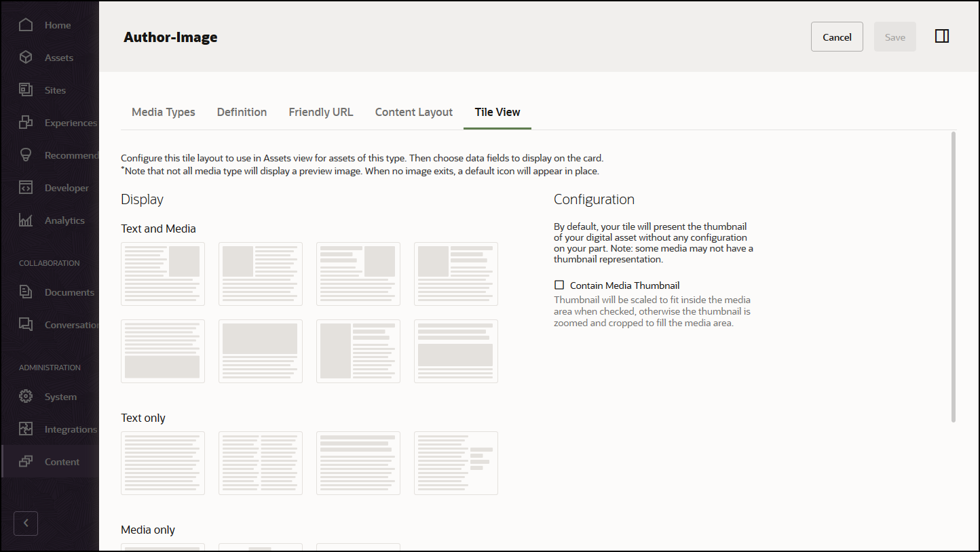980x552 pixels.
Task: Open the Analytics chart icon
Action: [x=26, y=220]
